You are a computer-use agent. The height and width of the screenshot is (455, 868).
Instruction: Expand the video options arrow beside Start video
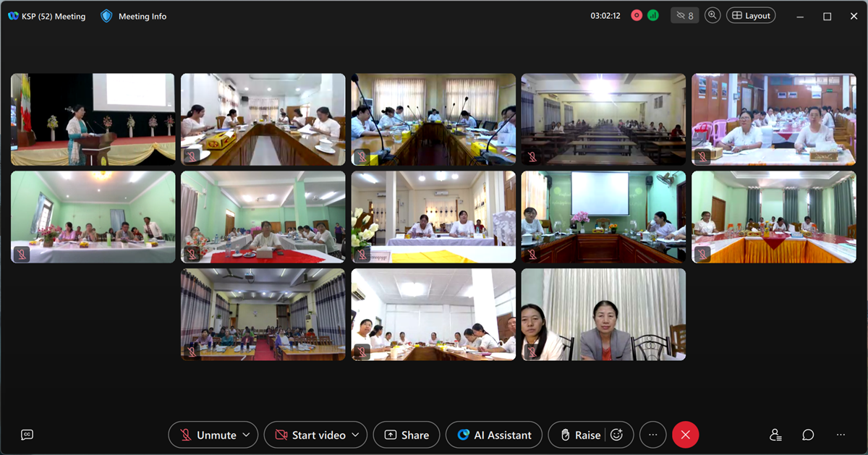[355, 435]
